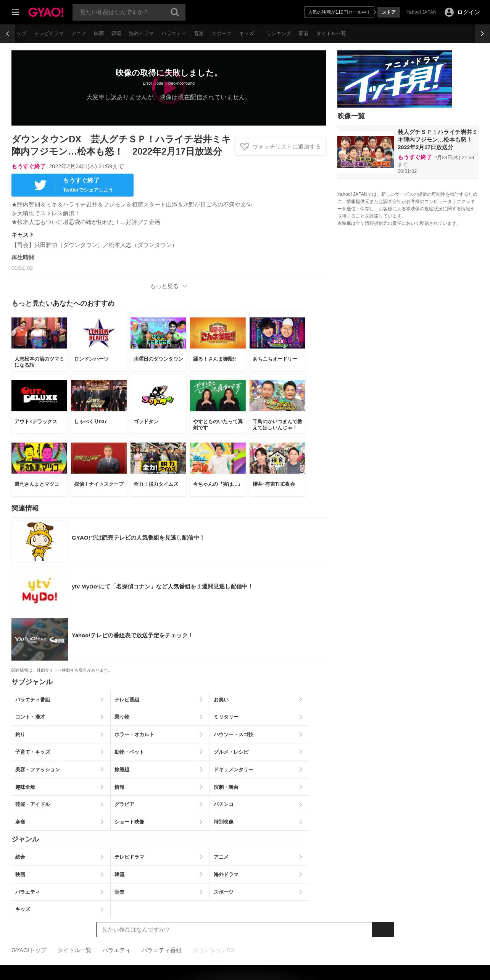Click バラエティ番組 breadcrumb link
Viewport: 490px width, 980px height.
161,950
